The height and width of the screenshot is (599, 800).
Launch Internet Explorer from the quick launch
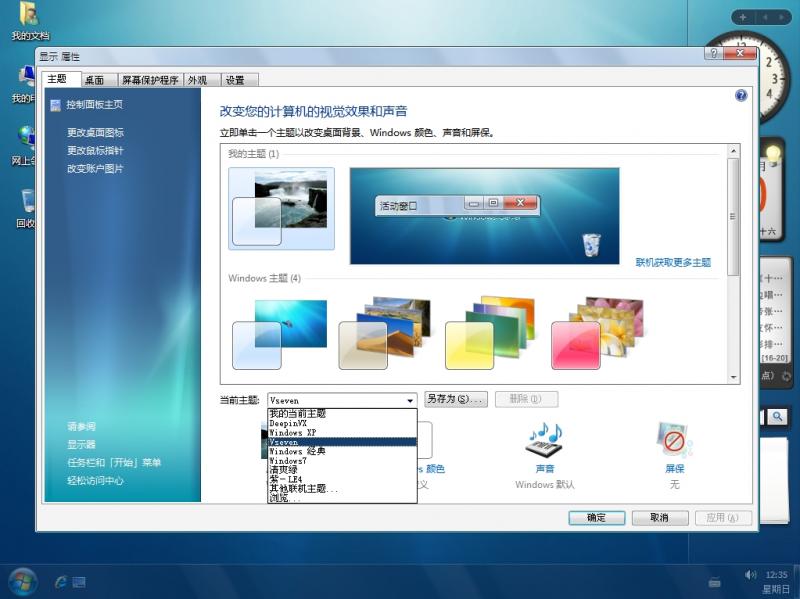click(x=61, y=582)
